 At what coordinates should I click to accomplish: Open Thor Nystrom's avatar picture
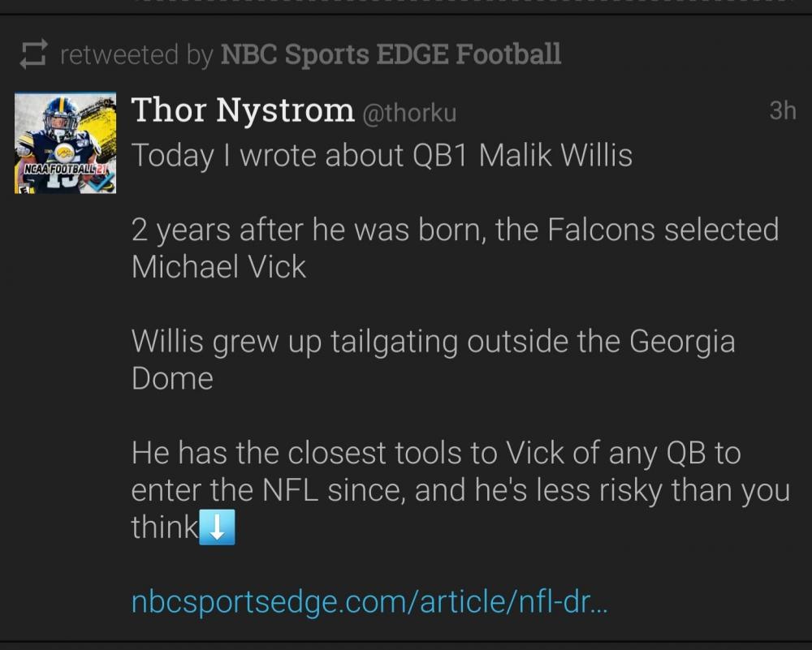[65, 142]
